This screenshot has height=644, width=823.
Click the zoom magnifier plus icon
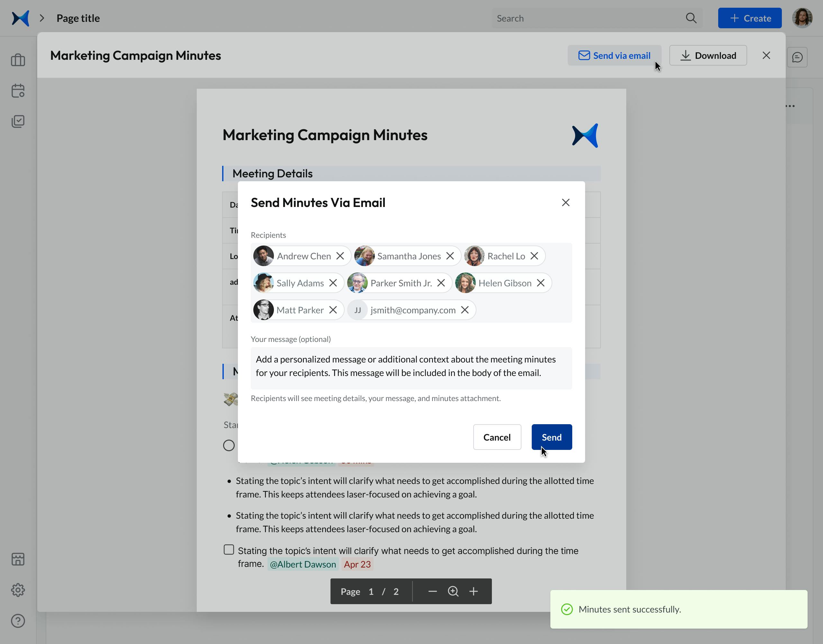coord(453,591)
